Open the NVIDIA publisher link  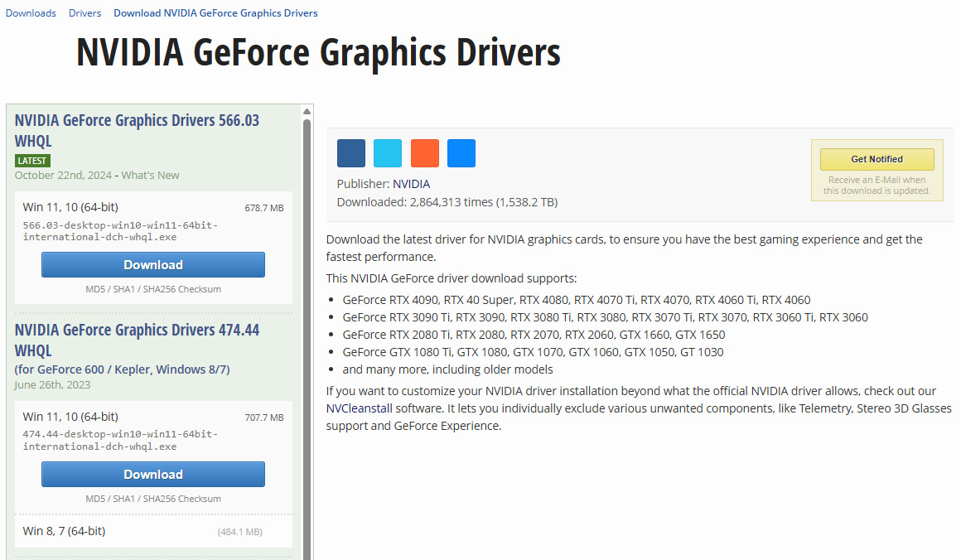(x=411, y=184)
